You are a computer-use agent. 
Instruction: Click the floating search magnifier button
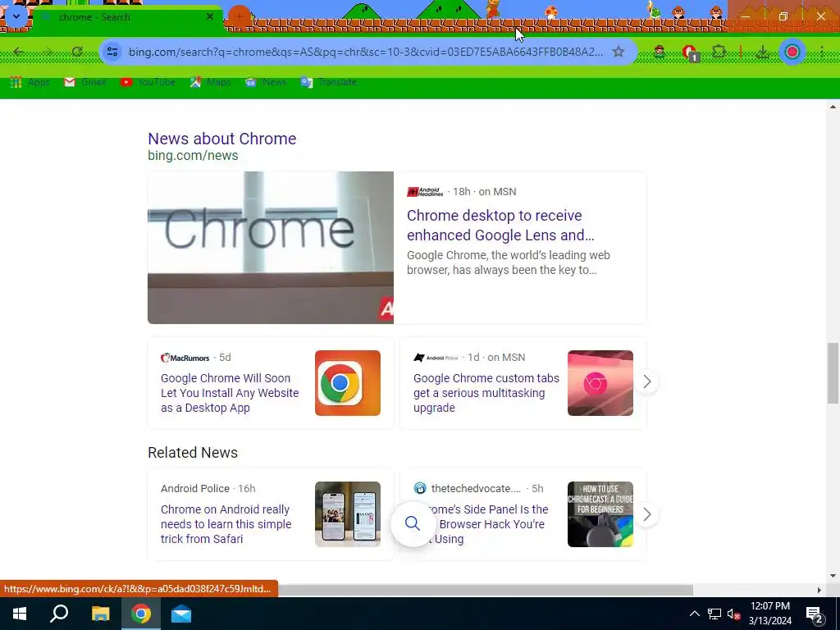click(x=413, y=523)
